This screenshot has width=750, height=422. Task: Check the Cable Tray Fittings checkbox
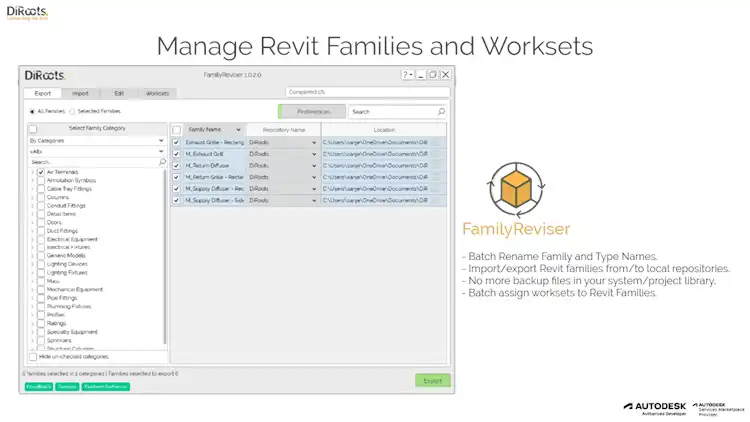[41, 189]
